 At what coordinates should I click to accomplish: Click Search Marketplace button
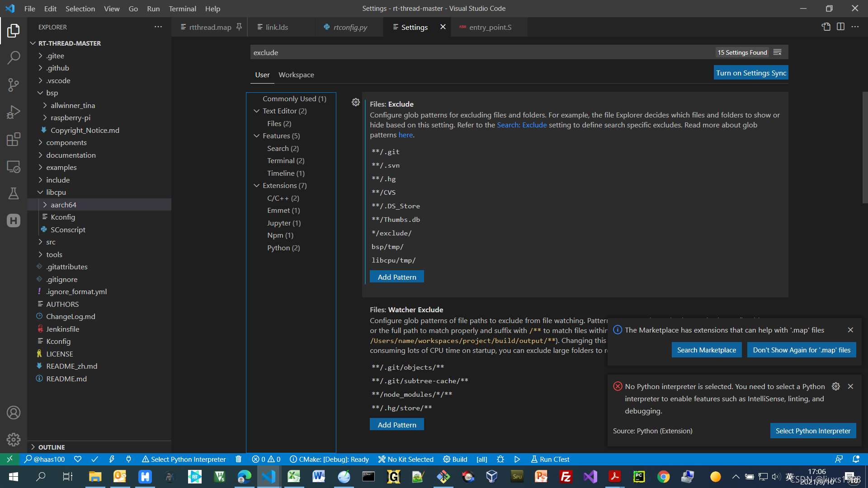pos(706,350)
